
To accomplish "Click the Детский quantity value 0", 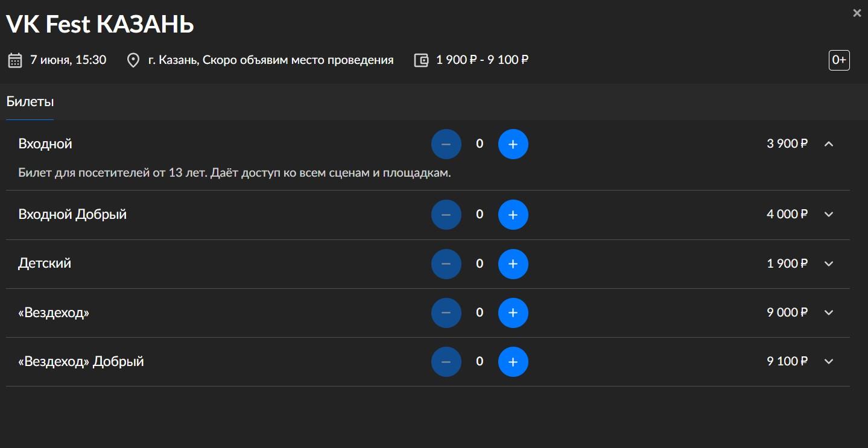I will [x=480, y=263].
